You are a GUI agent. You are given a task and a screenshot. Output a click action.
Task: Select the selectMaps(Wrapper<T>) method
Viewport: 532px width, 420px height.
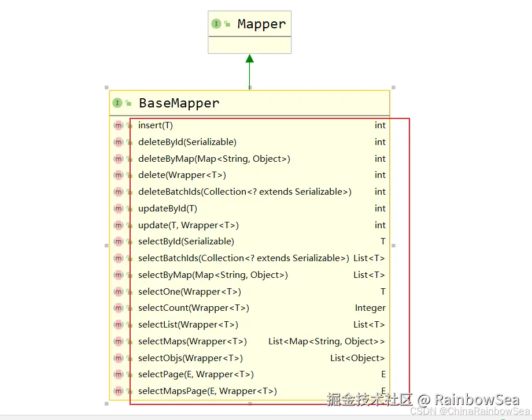click(193, 341)
